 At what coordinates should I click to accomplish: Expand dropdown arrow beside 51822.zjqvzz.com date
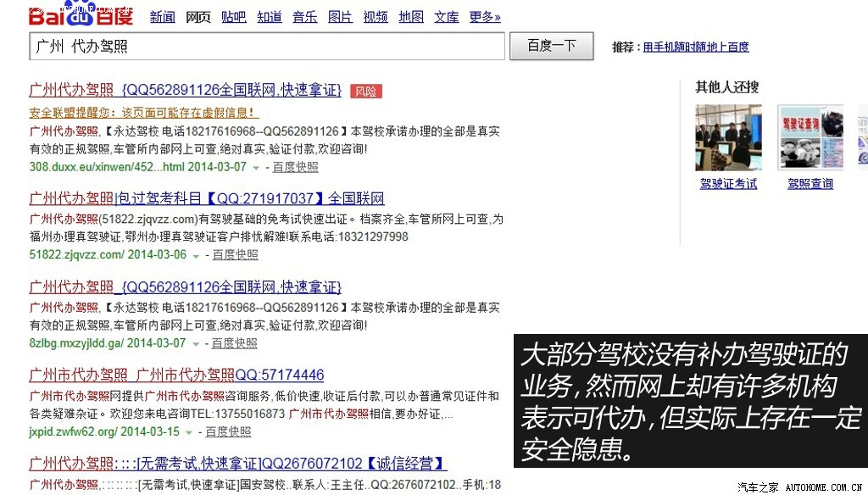click(196, 255)
